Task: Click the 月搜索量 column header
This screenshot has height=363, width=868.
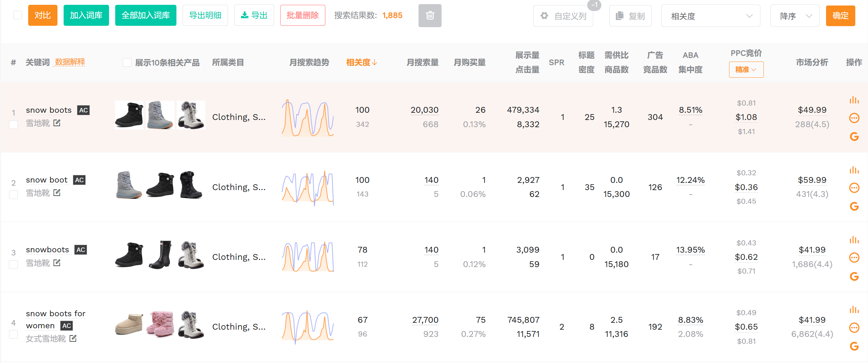Action: tap(422, 63)
